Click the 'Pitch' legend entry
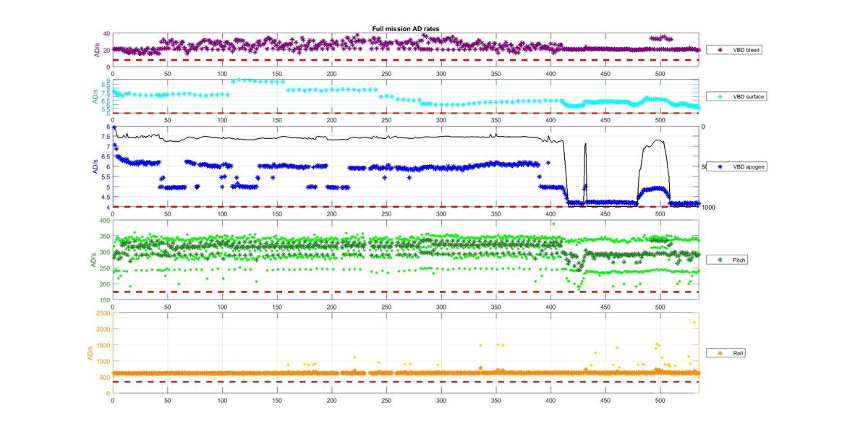The height and width of the screenshot is (442, 868). 727,259
